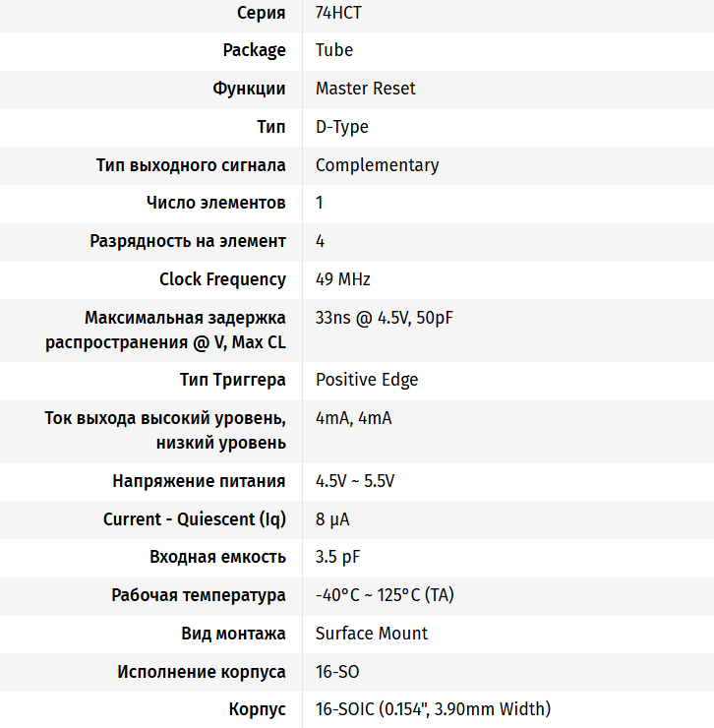The width and height of the screenshot is (714, 728).
Task: Click the Current - Quiescent (Iq) label
Action: point(195,519)
